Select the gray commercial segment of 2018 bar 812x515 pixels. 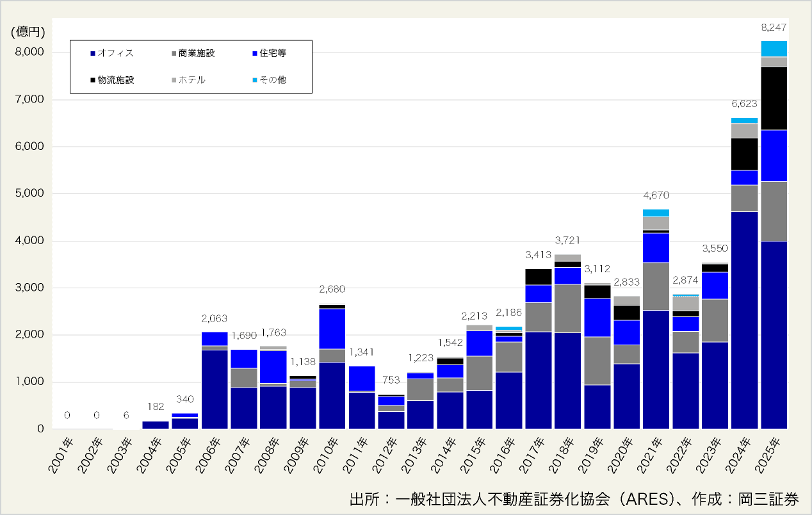coord(567,308)
